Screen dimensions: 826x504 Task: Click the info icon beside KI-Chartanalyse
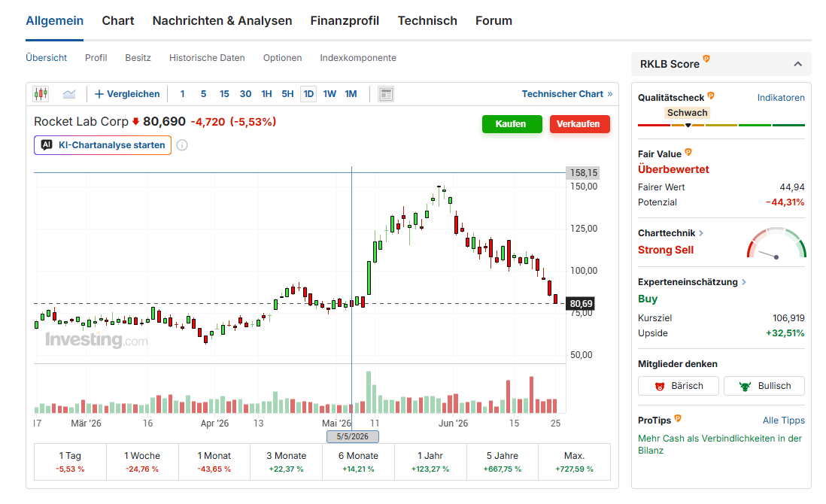tap(182, 145)
